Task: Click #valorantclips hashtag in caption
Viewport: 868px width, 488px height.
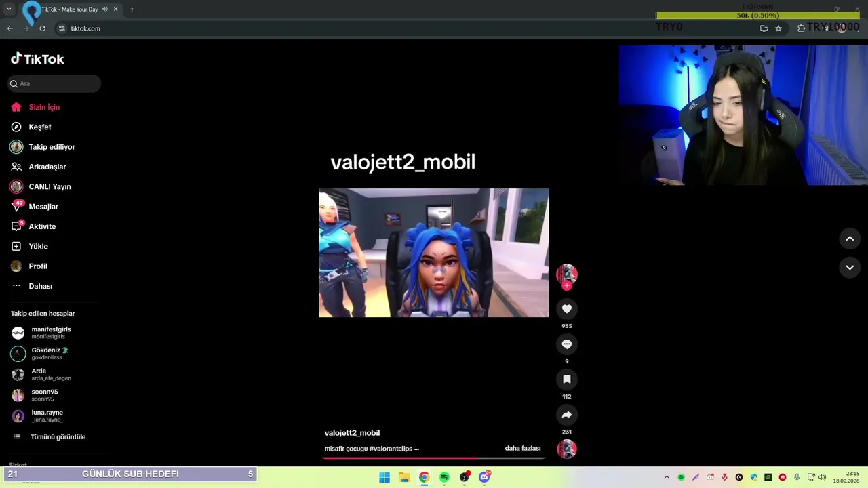Action: [391, 449]
